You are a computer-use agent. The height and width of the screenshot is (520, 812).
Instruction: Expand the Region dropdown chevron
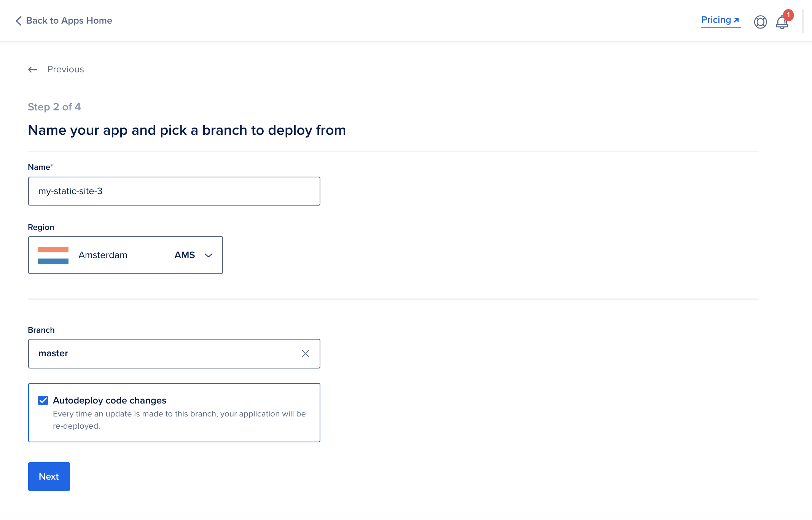pyautogui.click(x=209, y=255)
